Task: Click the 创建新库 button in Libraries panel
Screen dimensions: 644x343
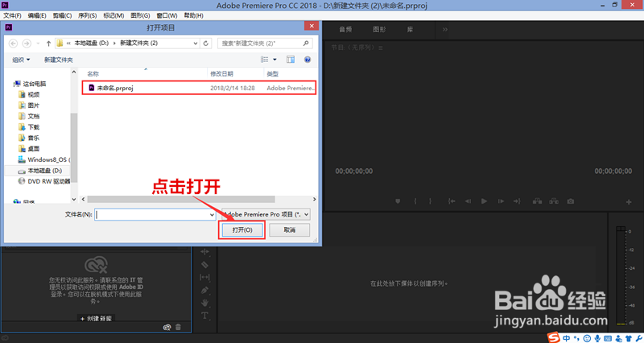Action: 96,318
